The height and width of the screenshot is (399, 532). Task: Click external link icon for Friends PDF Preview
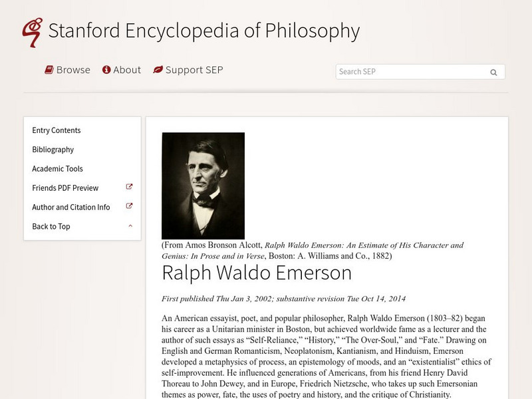(130, 188)
